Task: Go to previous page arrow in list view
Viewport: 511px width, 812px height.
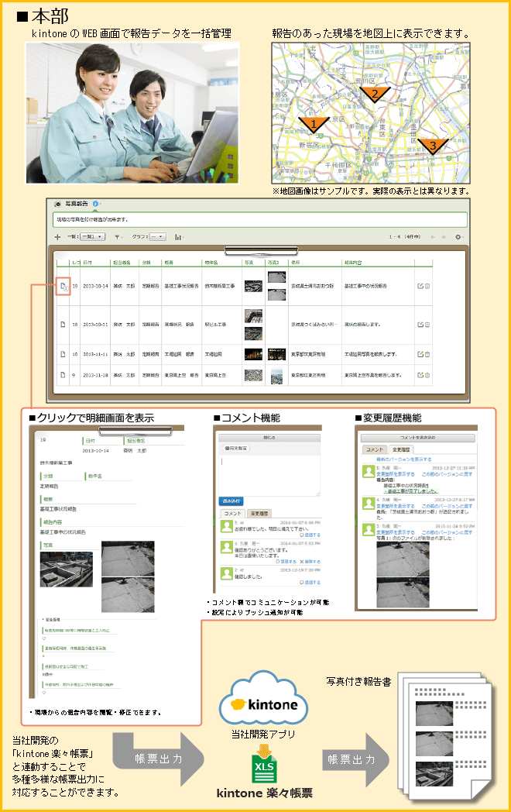Action: [x=432, y=236]
